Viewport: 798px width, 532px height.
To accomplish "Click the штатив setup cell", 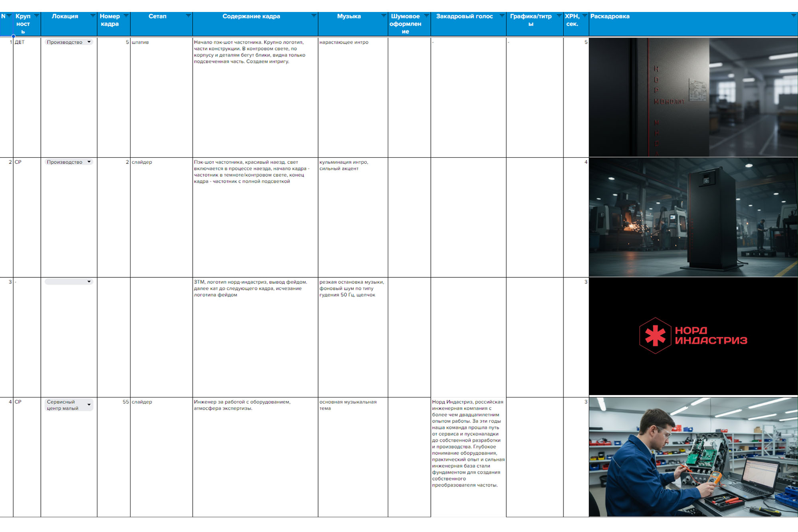I will click(162, 97).
